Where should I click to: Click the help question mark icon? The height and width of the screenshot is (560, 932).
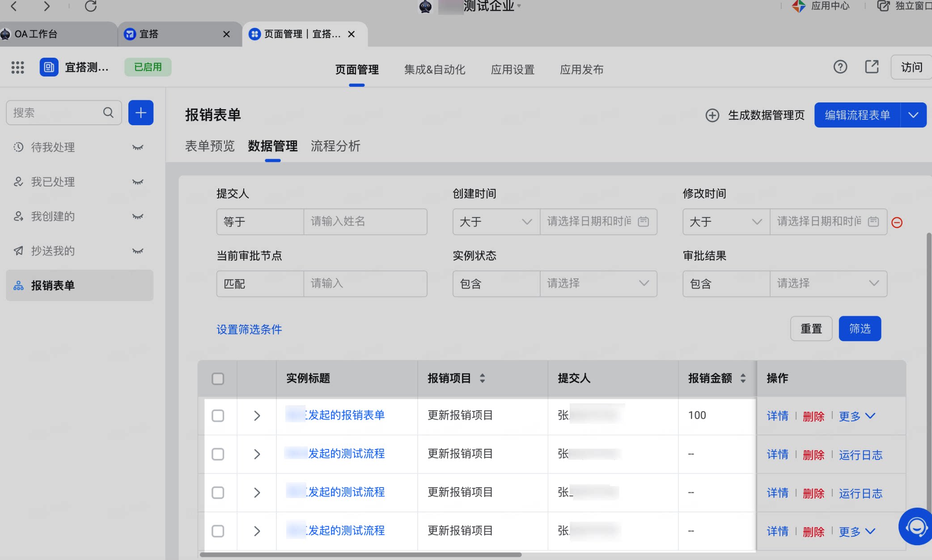[840, 67]
